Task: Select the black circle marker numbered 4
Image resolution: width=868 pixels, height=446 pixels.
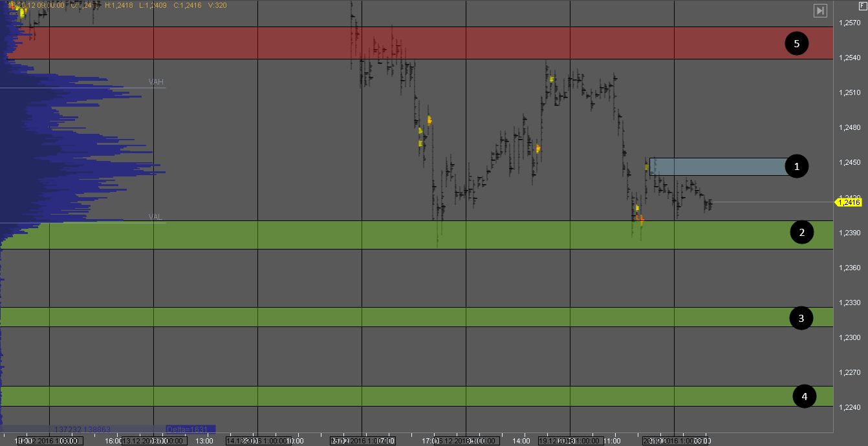Action: coord(804,396)
